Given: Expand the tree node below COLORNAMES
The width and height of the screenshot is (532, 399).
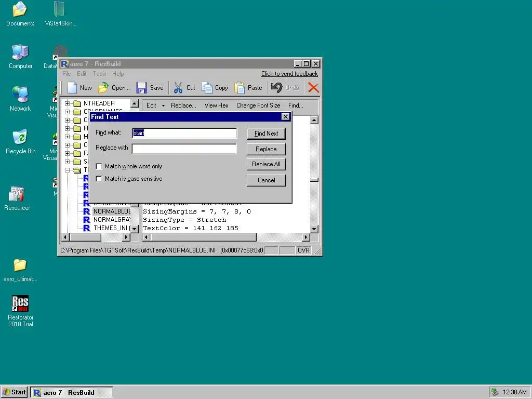Looking at the screenshot, I should point(67,120).
